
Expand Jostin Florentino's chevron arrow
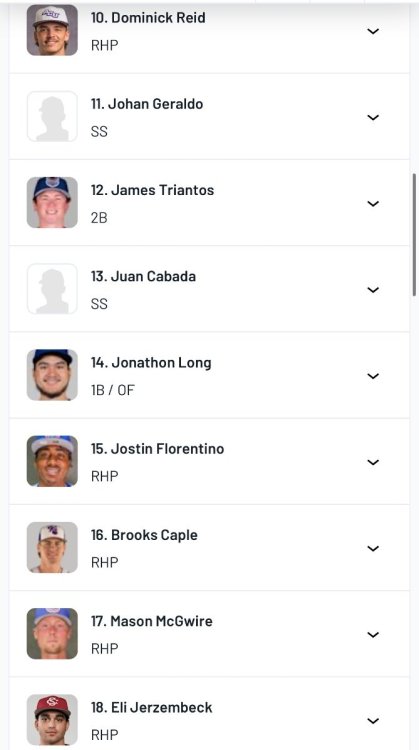373,462
